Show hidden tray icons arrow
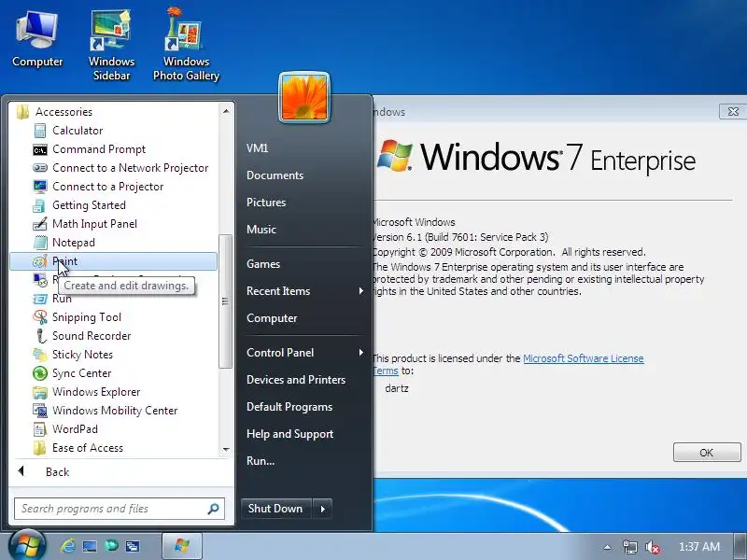This screenshot has width=747, height=560. point(608,548)
